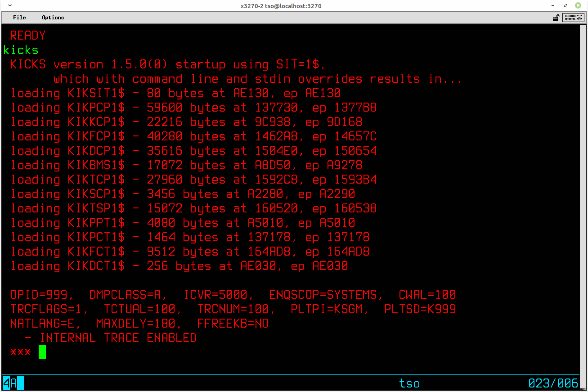This screenshot has width=588, height=392.
Task: Click the 'loading KIKPCT1$' line
Action: tap(190, 237)
